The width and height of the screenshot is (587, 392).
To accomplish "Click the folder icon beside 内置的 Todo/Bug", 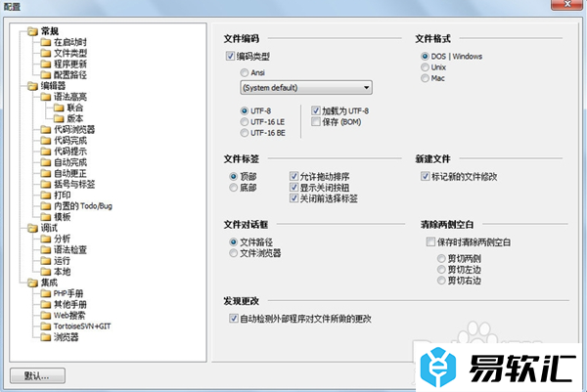I will click(46, 205).
